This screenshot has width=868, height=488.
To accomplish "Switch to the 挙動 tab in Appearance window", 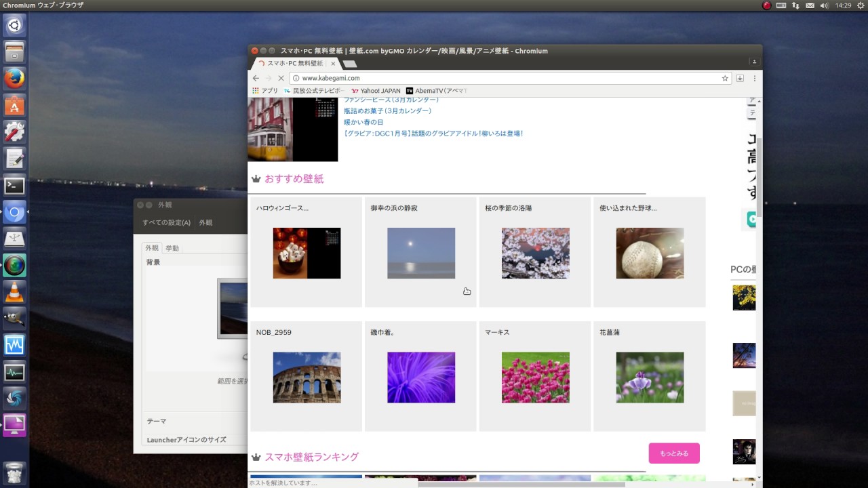I will point(172,248).
